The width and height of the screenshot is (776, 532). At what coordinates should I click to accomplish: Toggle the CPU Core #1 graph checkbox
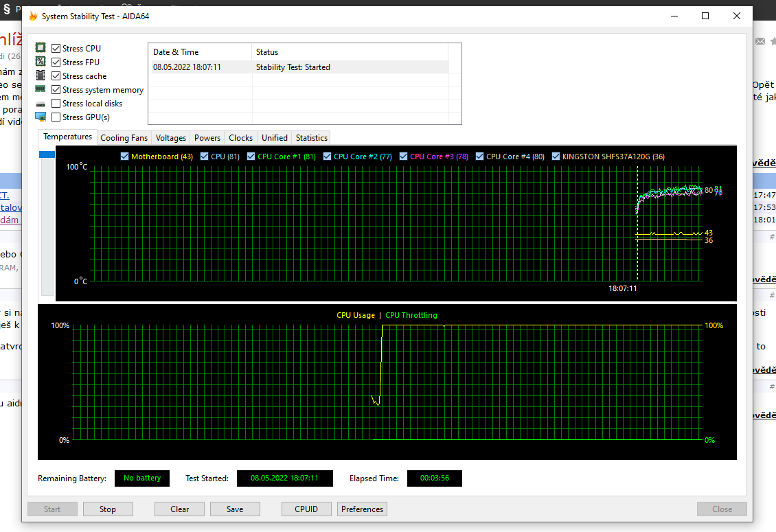click(251, 157)
